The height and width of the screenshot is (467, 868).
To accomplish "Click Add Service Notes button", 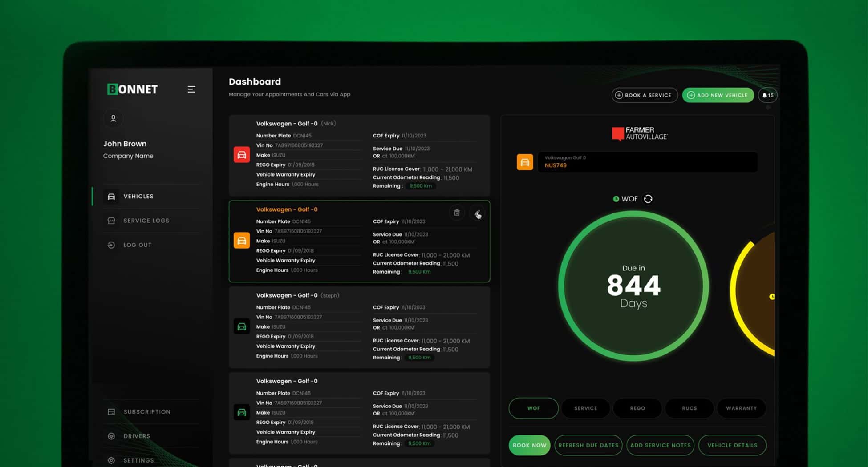I will tap(661, 445).
